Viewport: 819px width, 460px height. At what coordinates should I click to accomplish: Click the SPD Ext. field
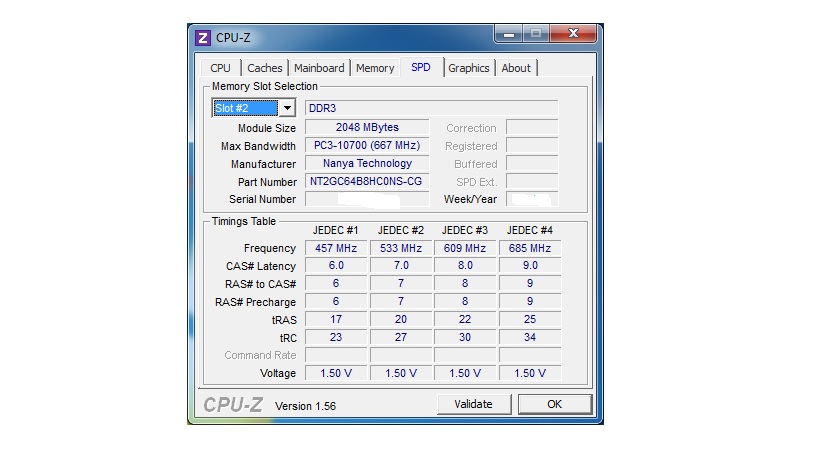[532, 181]
